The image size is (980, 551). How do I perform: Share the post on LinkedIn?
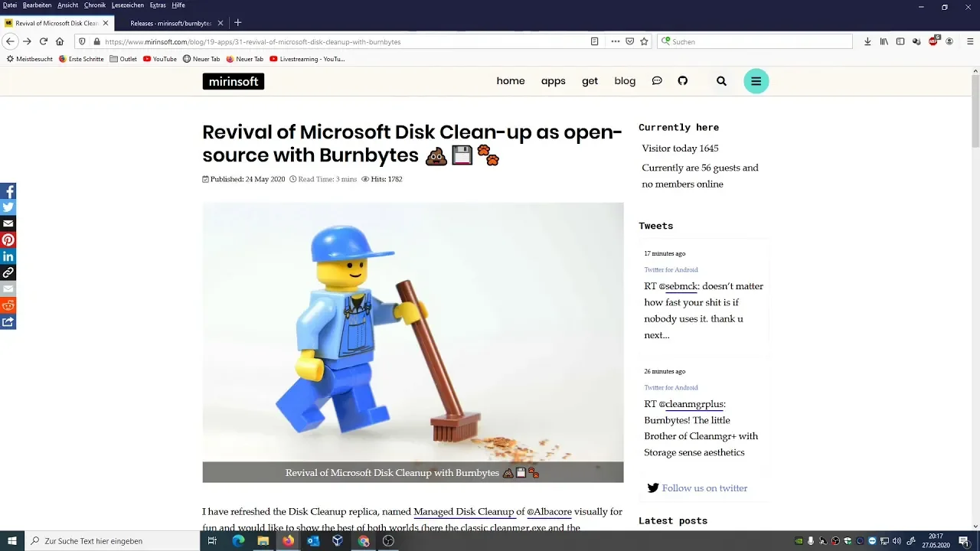(8, 256)
